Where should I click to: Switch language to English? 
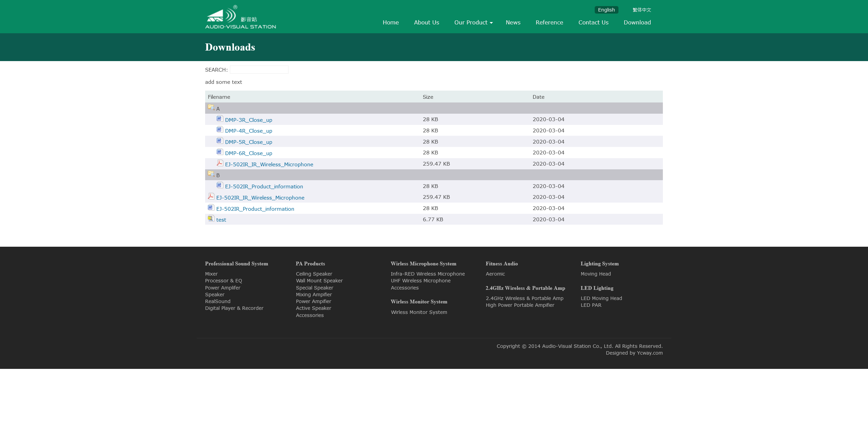coord(606,10)
